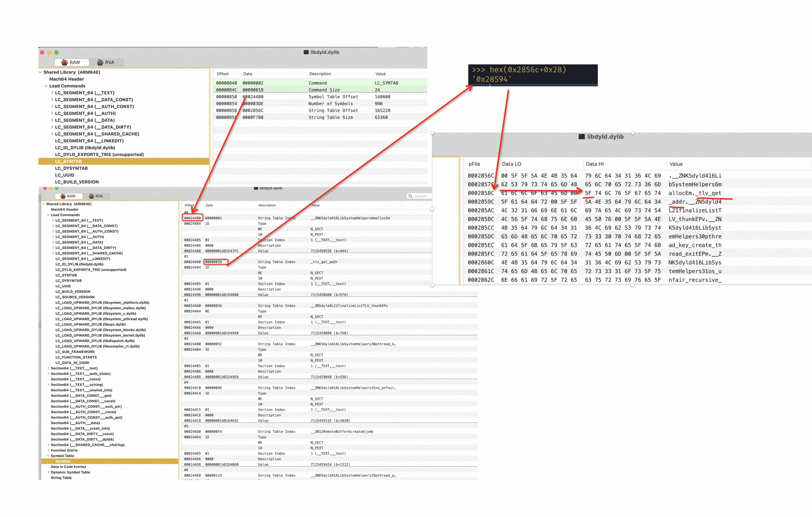Select RAW mode in top window

click(72, 62)
